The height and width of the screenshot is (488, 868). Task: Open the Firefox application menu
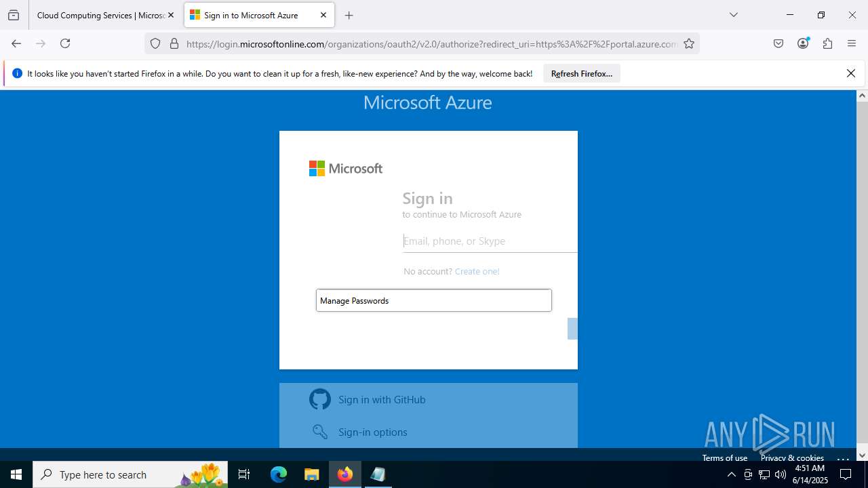pos(852,43)
